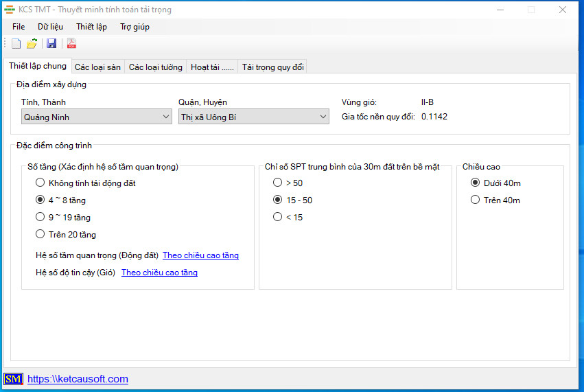Click the Open folder toolbar icon
The height and width of the screenshot is (392, 584).
coord(32,44)
